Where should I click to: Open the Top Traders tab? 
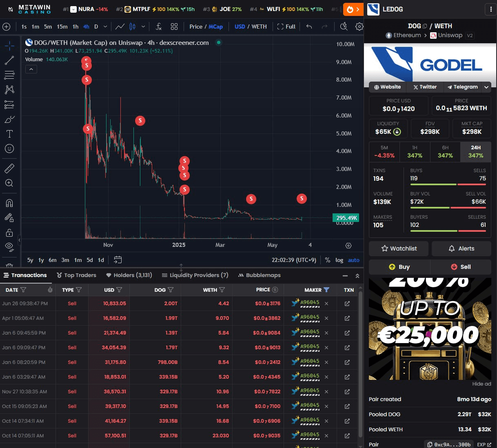tap(76, 275)
